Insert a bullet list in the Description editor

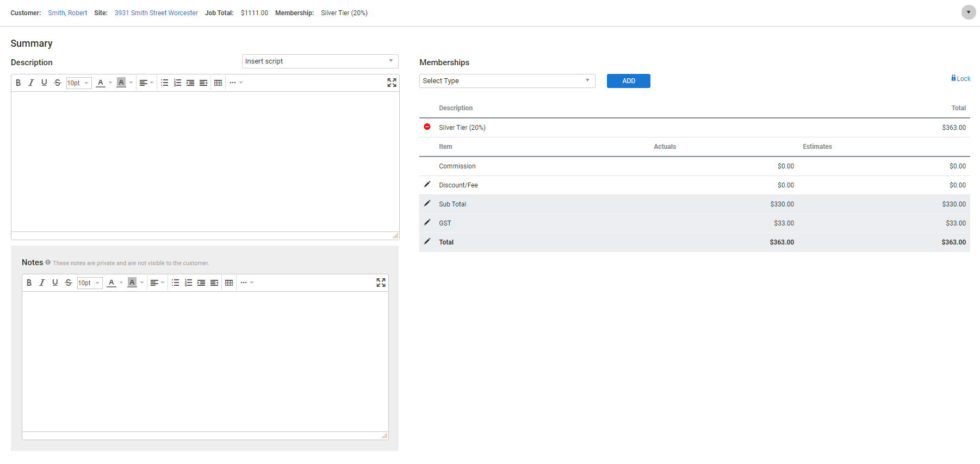[x=164, y=83]
